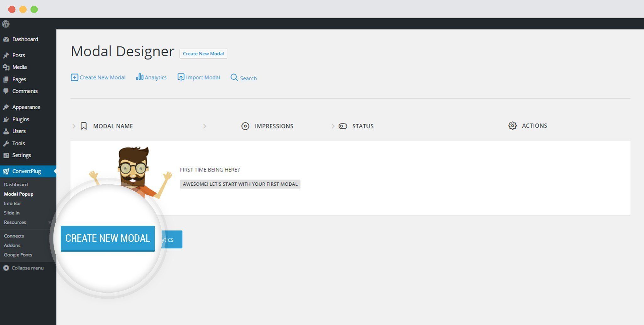Open the Resources submenu item
This screenshot has width=644, height=325.
(x=15, y=222)
